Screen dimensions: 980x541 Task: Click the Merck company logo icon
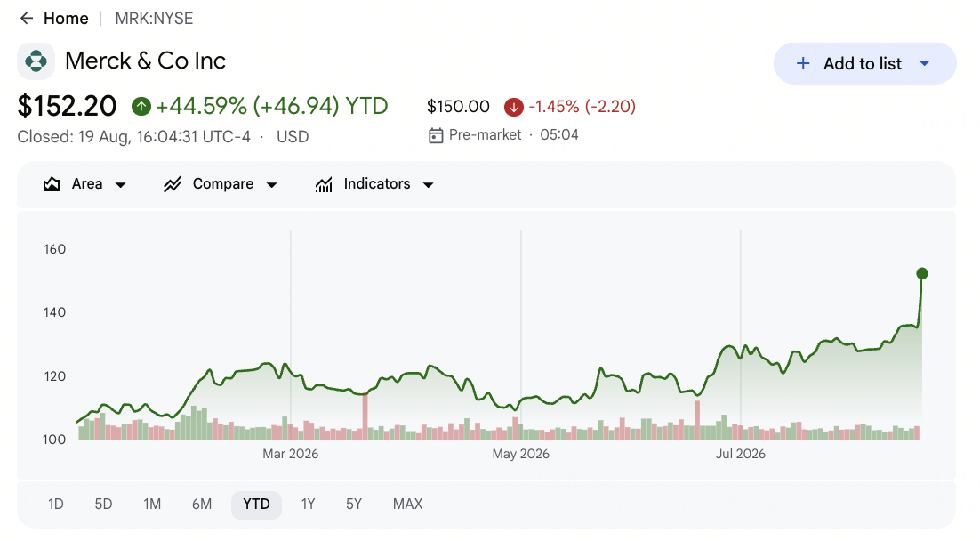[36, 61]
